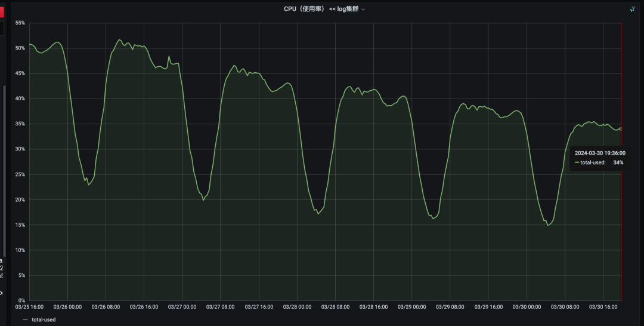Open the CPU 使用率 panel title menu
The height and width of the screenshot is (326, 644).
(x=324, y=9)
